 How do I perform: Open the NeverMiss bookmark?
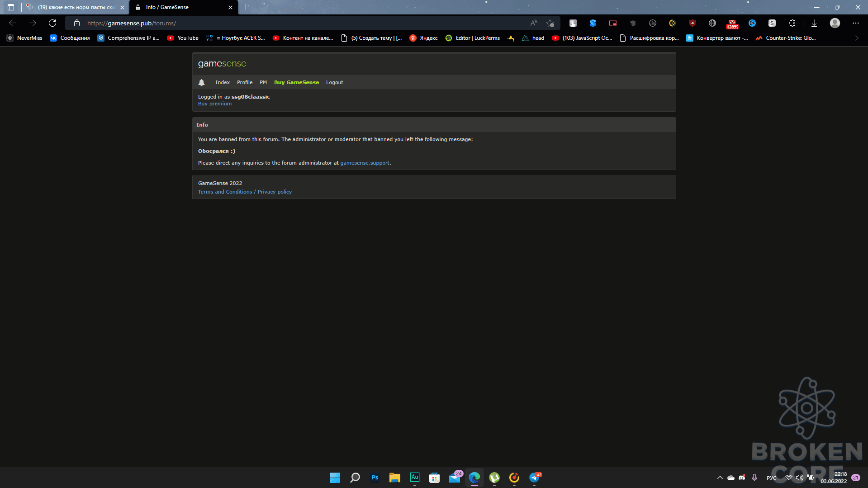pos(24,38)
